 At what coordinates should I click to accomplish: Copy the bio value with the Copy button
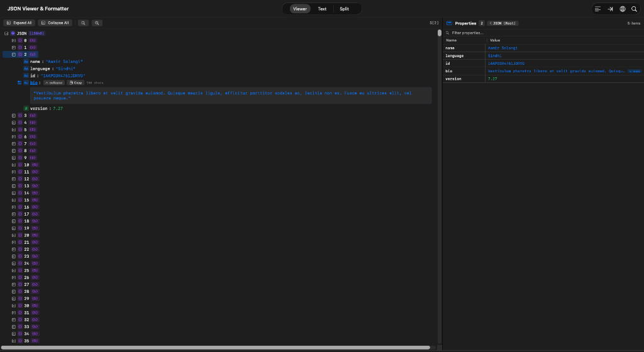tap(75, 82)
